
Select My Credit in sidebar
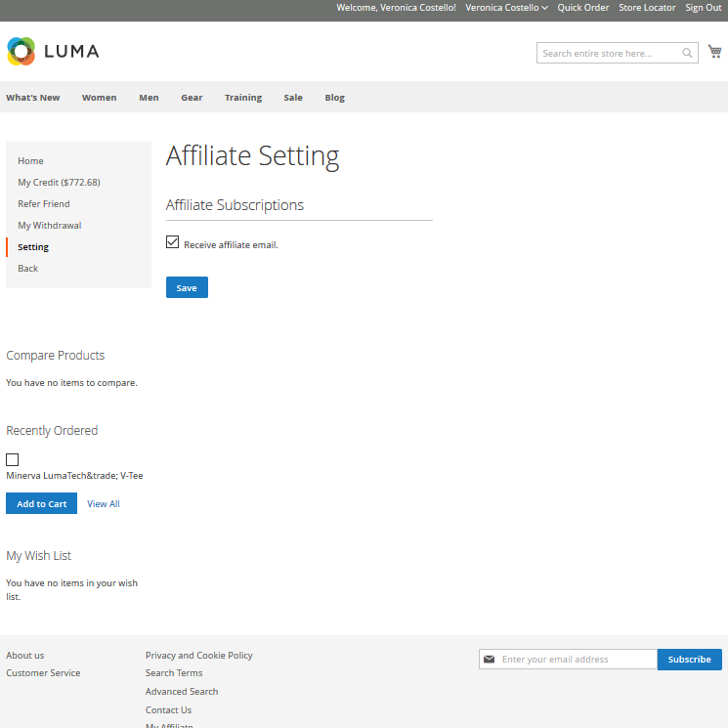[x=59, y=183]
